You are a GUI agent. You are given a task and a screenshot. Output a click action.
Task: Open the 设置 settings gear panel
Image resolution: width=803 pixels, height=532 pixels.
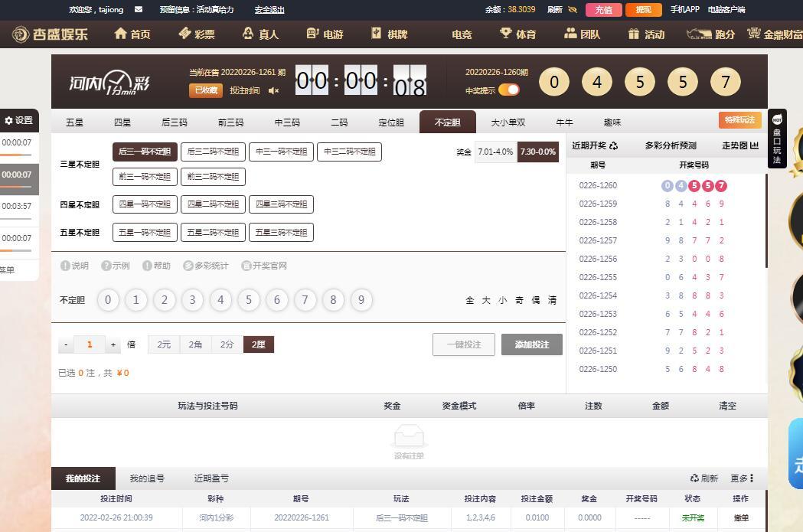(19, 120)
